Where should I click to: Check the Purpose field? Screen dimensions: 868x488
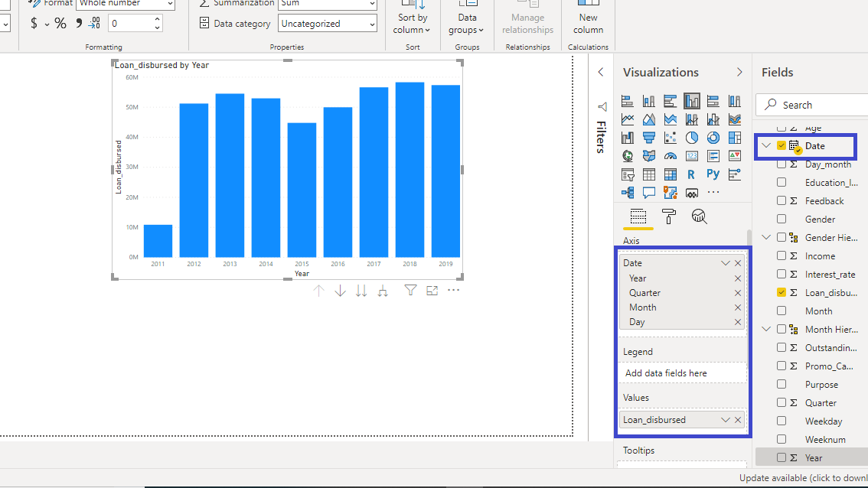781,384
